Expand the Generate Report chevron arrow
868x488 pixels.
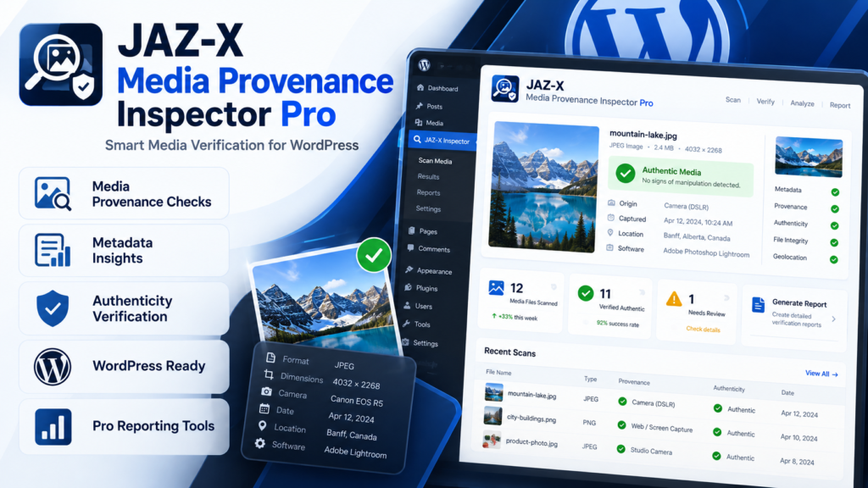pyautogui.click(x=834, y=319)
